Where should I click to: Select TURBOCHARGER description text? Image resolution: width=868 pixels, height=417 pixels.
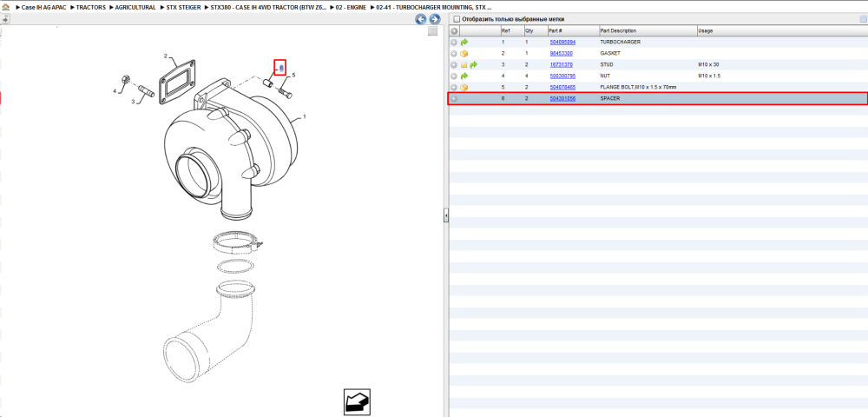(x=621, y=42)
